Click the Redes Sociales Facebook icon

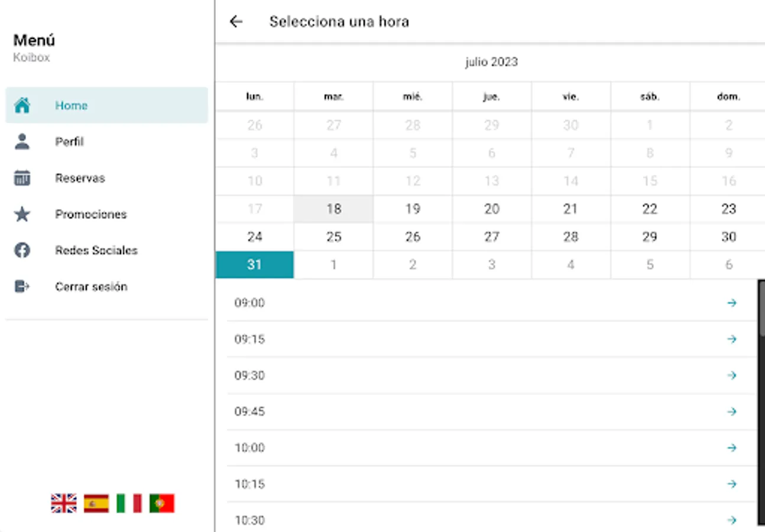pos(22,250)
